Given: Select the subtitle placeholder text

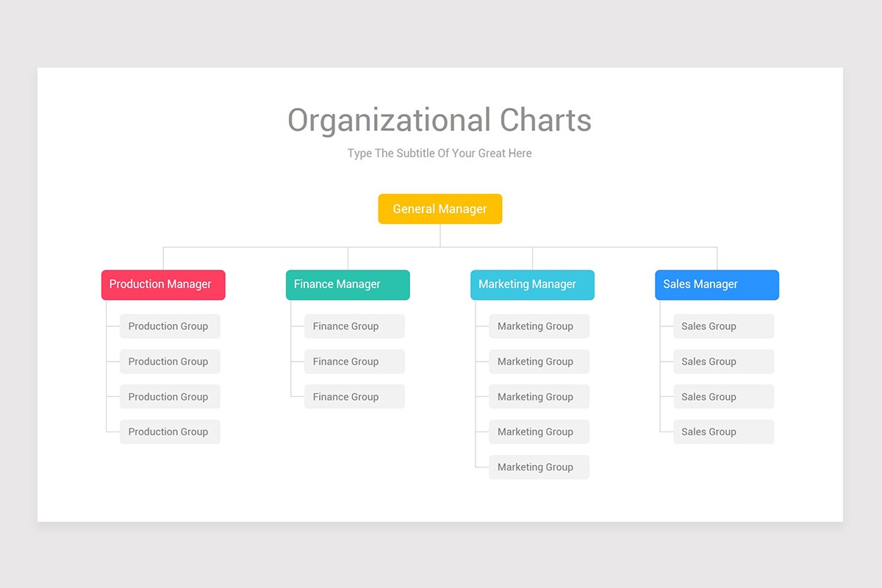Looking at the screenshot, I should point(440,154).
